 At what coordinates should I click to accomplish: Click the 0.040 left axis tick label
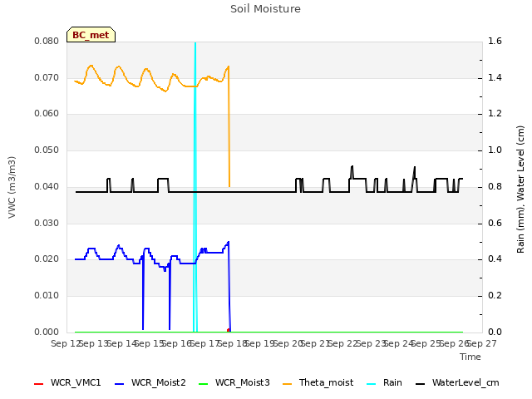[x=47, y=186]
